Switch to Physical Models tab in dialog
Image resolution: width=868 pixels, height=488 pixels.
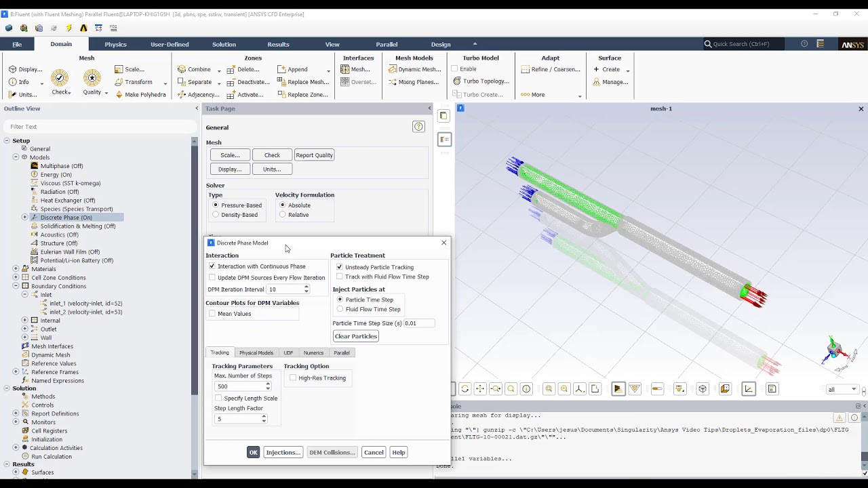(x=256, y=352)
